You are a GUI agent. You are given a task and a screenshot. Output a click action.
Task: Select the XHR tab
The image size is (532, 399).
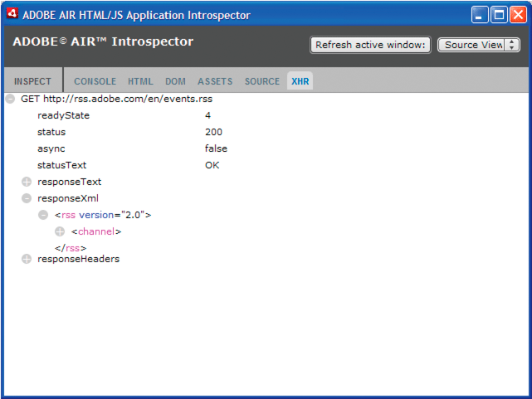click(300, 81)
